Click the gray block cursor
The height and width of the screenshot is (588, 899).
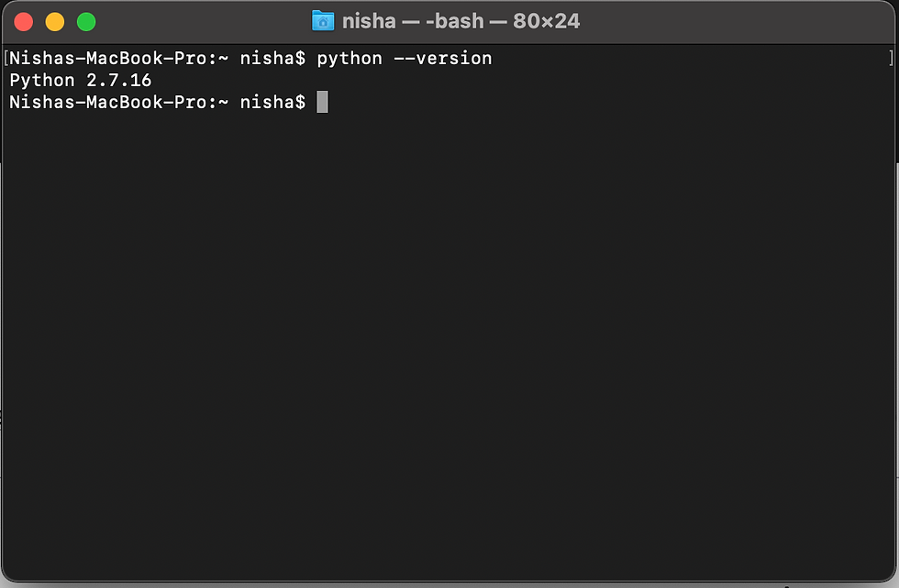pyautogui.click(x=322, y=102)
